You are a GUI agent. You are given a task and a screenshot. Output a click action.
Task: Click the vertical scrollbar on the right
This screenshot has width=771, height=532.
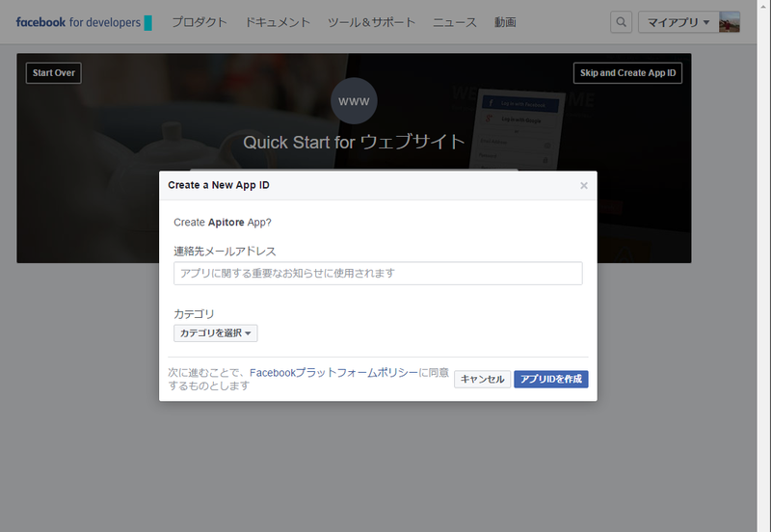763,266
